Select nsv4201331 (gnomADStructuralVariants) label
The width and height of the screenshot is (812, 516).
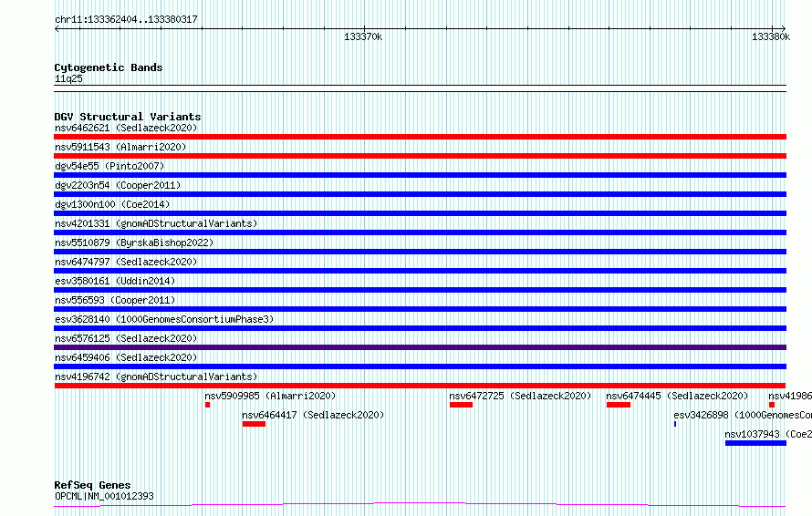[x=156, y=223]
